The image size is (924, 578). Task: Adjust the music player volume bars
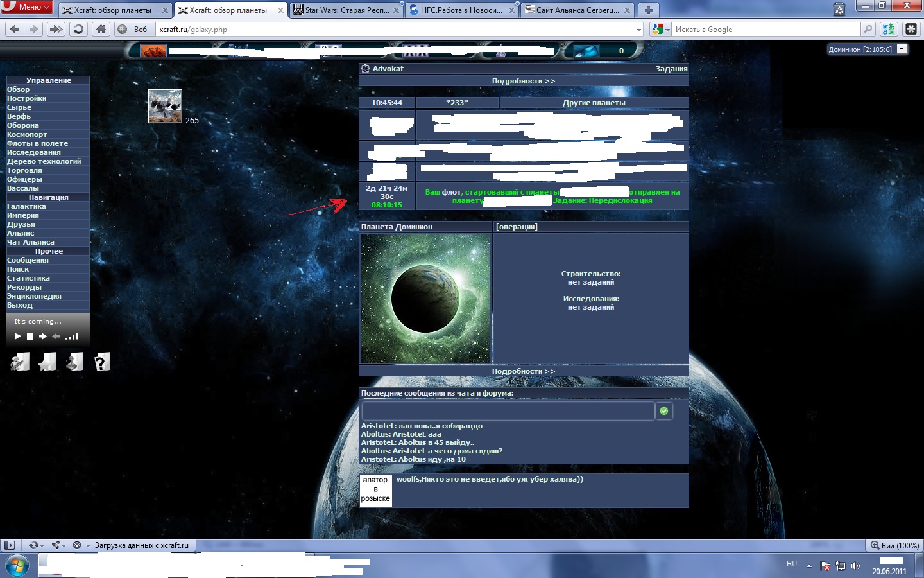coord(72,336)
